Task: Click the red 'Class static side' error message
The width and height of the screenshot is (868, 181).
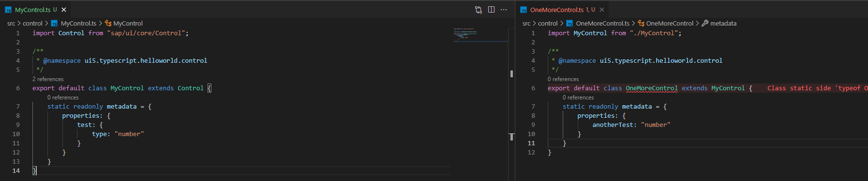Action: [817, 88]
